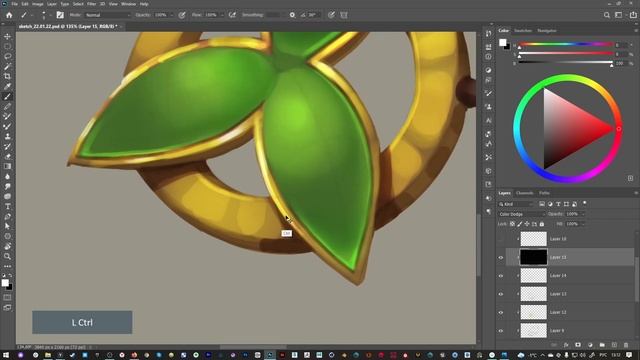
Task: Select the Horizontal Type tool
Action: click(7, 206)
